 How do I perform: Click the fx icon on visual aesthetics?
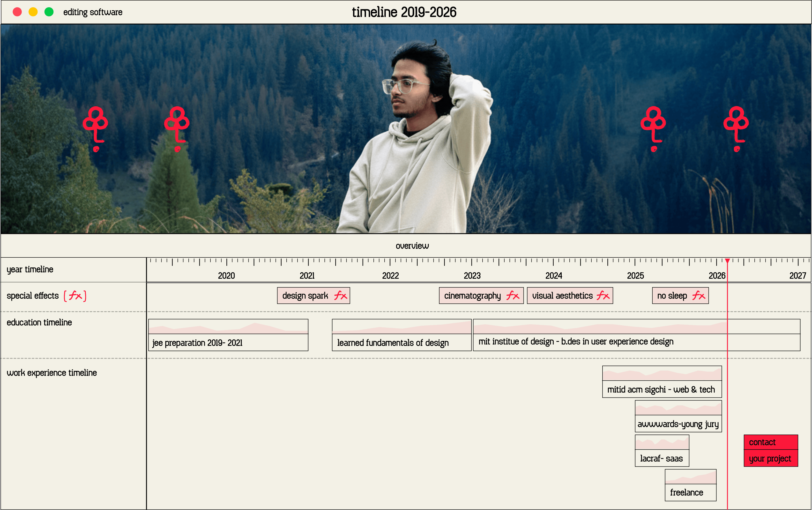[x=603, y=296]
